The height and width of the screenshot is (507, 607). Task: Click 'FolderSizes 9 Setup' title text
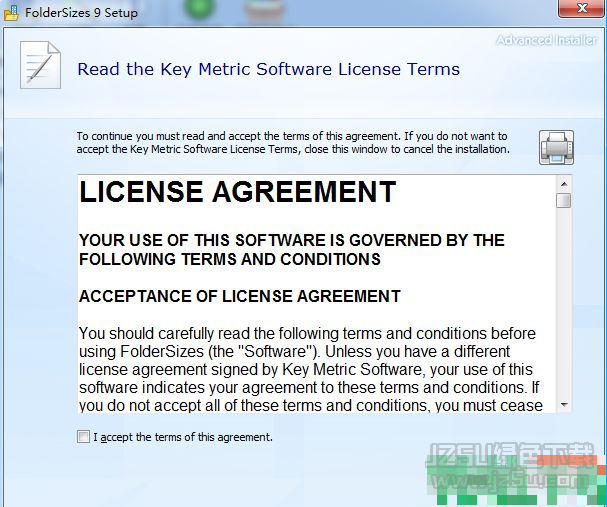(81, 13)
